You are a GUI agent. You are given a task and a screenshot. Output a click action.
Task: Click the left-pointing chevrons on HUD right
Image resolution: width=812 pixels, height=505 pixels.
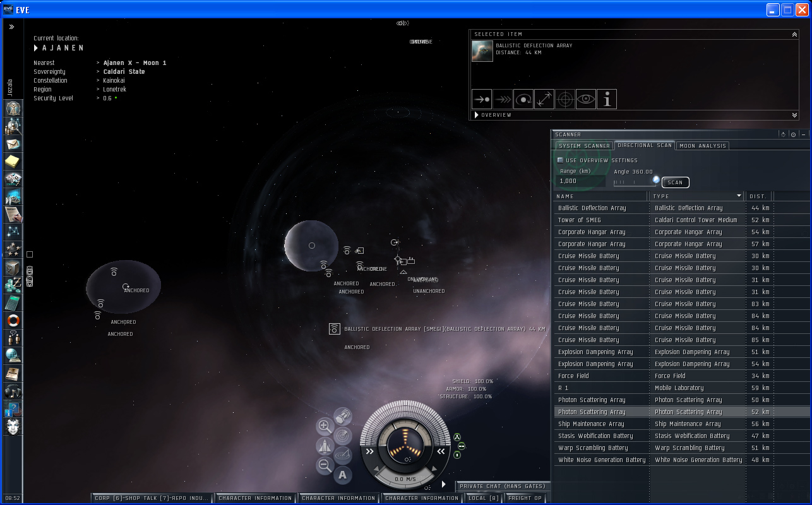click(441, 451)
